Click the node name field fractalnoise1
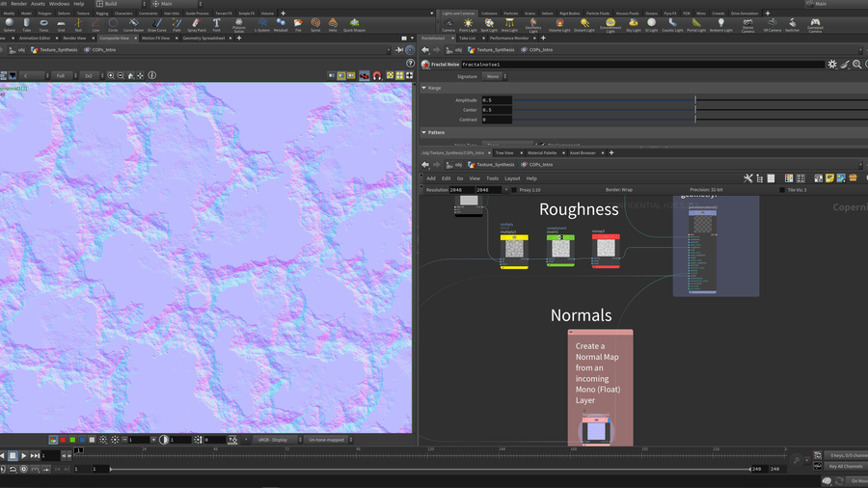This screenshot has height=488, width=868. [642, 65]
